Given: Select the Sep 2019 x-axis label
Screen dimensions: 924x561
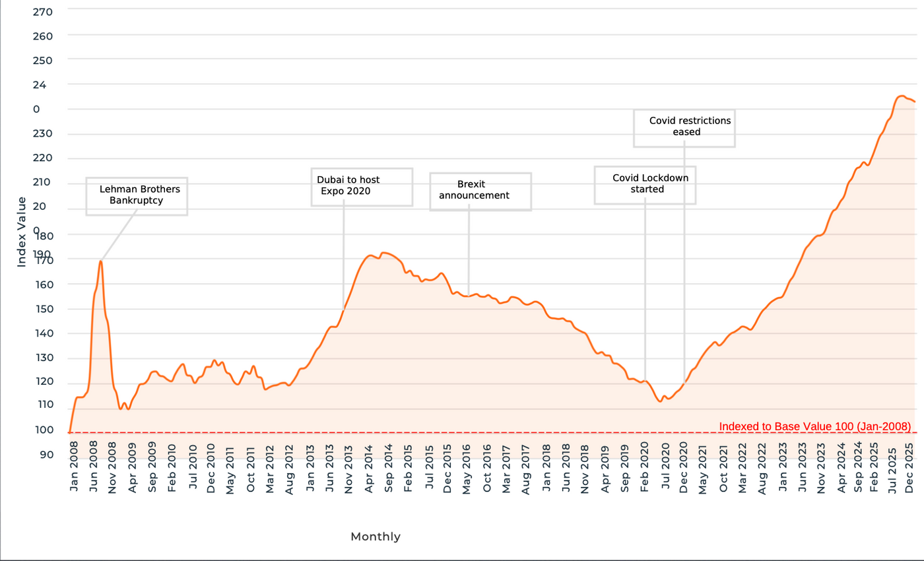Looking at the screenshot, I should 625,468.
